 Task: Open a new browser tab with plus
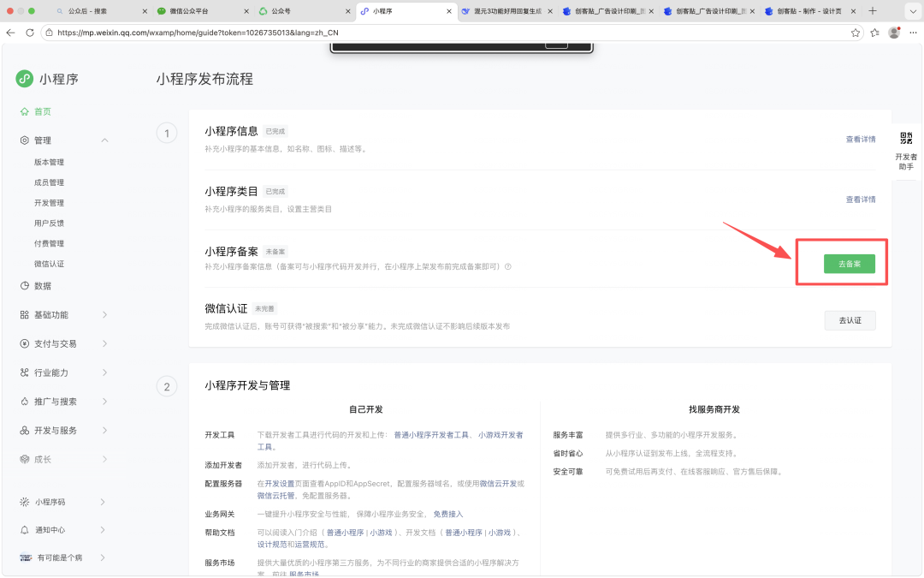point(873,10)
